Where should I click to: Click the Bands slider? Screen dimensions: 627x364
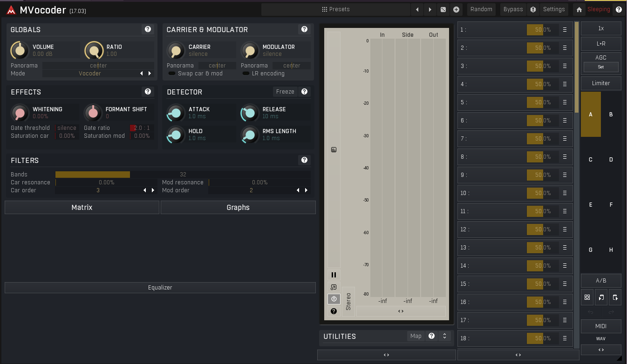(x=183, y=175)
